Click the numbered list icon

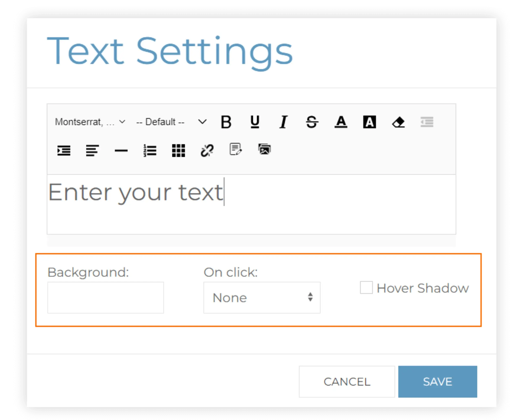[x=150, y=150]
